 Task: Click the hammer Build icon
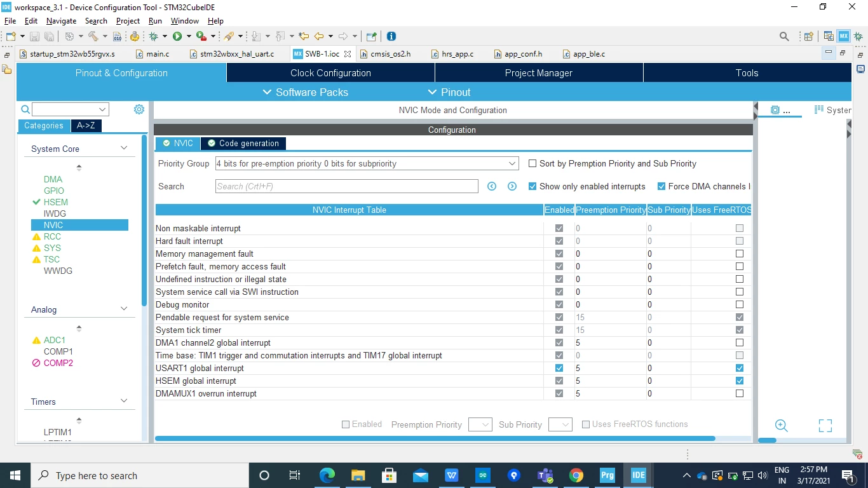tap(93, 36)
